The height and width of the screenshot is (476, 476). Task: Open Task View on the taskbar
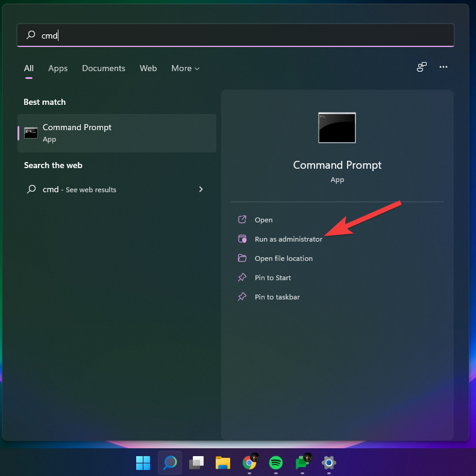coord(196,463)
